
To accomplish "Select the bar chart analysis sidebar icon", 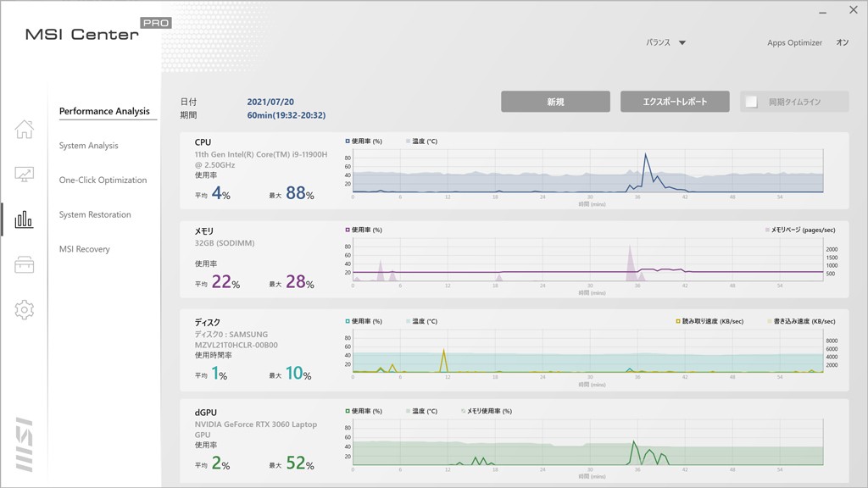I will [x=25, y=220].
